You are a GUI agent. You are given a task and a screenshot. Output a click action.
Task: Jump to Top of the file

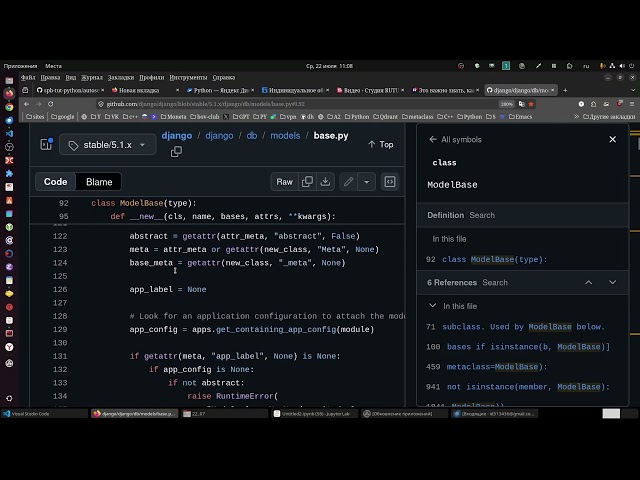pyautogui.click(x=380, y=144)
